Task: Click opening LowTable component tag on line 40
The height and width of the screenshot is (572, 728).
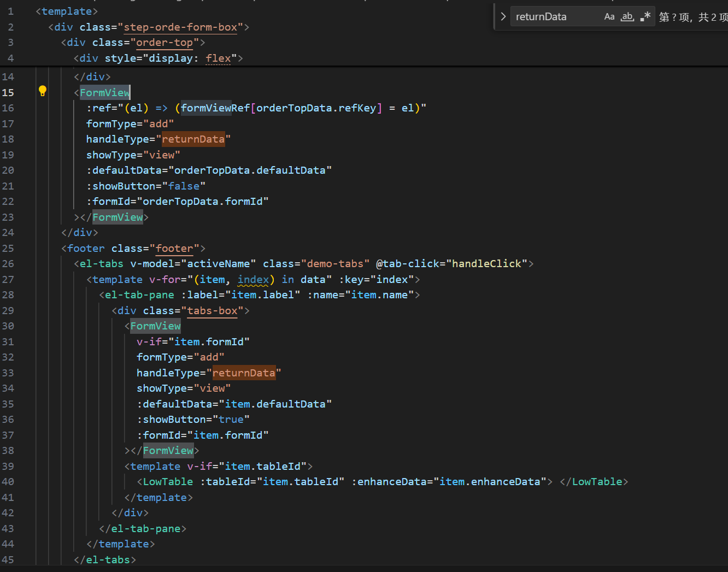Action: 168,482
